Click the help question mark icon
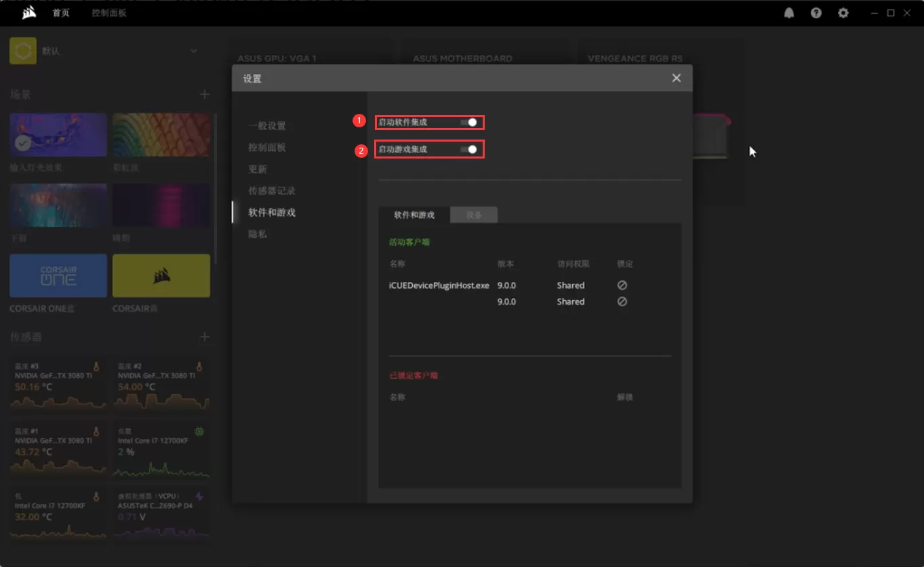 click(816, 13)
